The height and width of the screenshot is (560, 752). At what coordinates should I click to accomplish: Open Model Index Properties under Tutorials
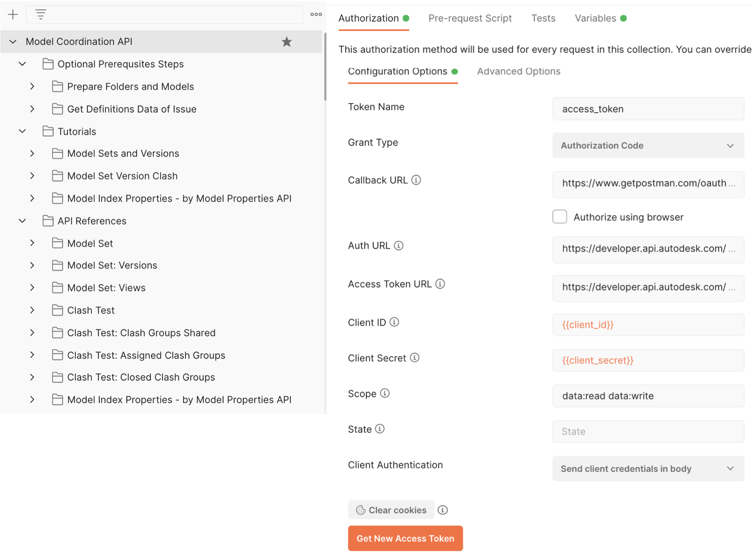(x=179, y=198)
